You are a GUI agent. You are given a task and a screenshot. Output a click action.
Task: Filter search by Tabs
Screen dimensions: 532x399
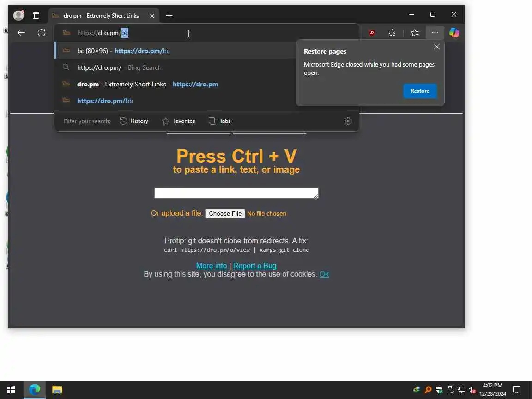[x=219, y=121]
